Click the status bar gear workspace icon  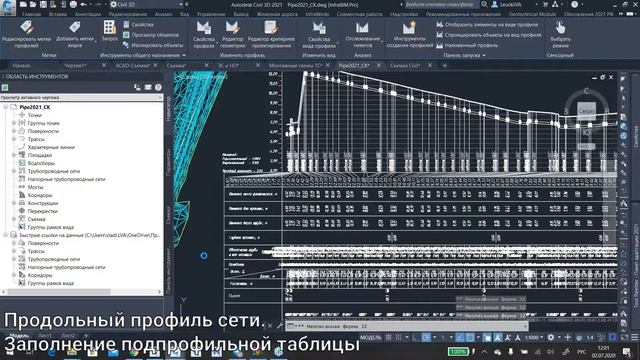(551, 337)
